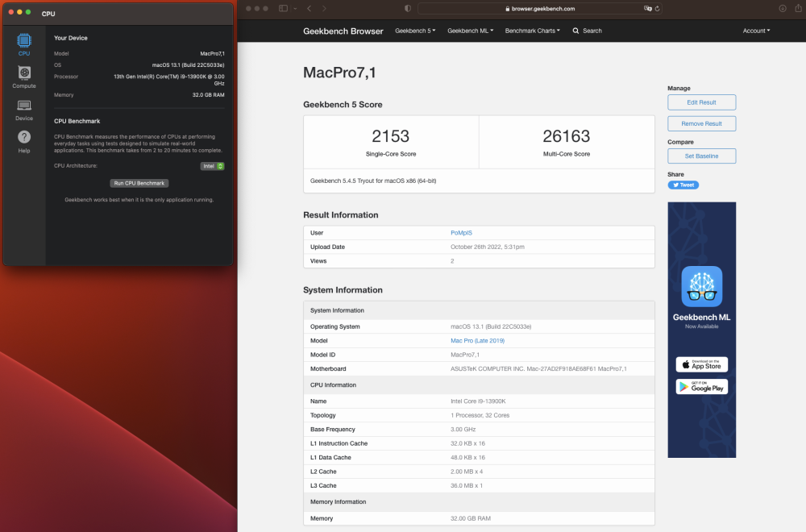Click the Upload Date 'October 26th 2022, 5:31pm' value

click(x=488, y=247)
